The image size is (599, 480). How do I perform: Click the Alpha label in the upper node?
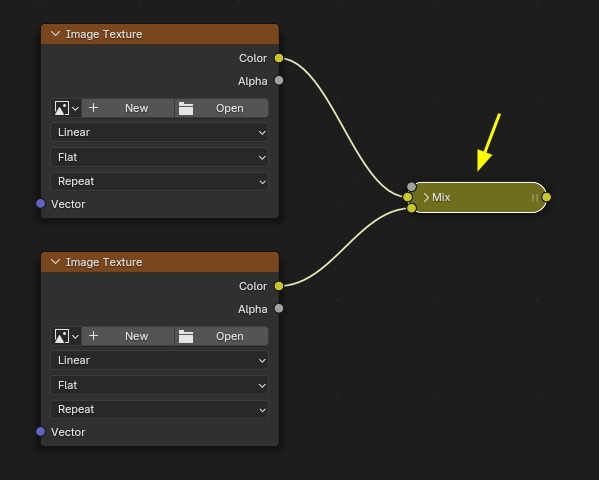coord(253,81)
